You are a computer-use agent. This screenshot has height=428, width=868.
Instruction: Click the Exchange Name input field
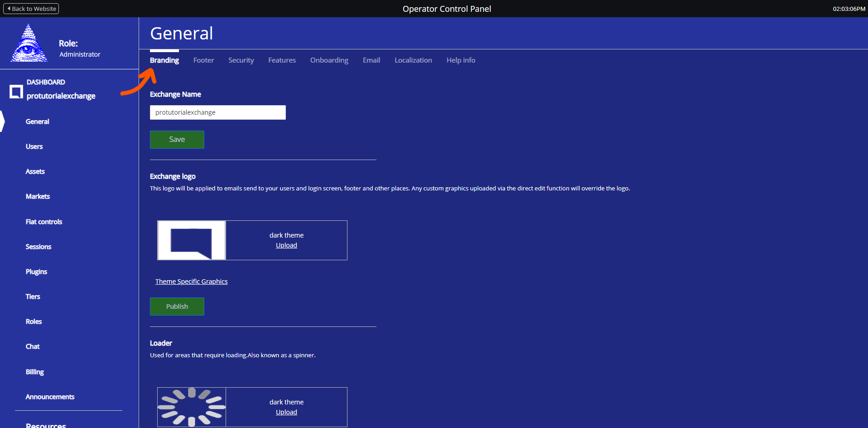tap(217, 112)
